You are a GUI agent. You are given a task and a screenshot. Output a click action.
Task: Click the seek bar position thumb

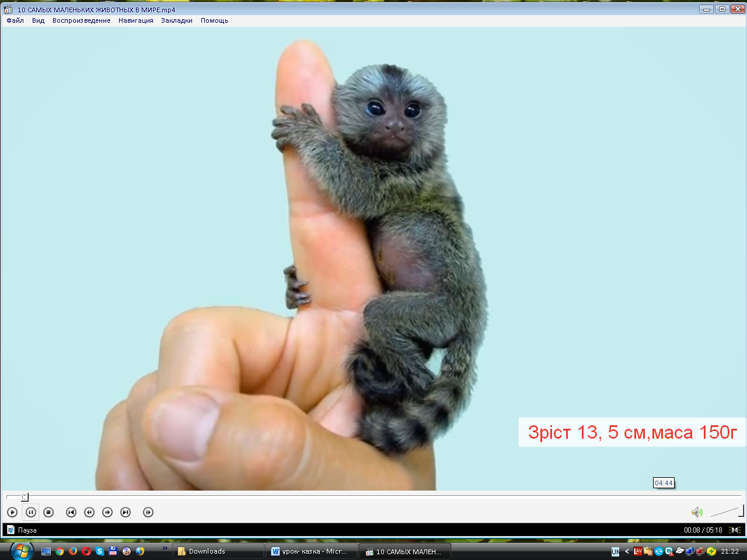pyautogui.click(x=25, y=497)
